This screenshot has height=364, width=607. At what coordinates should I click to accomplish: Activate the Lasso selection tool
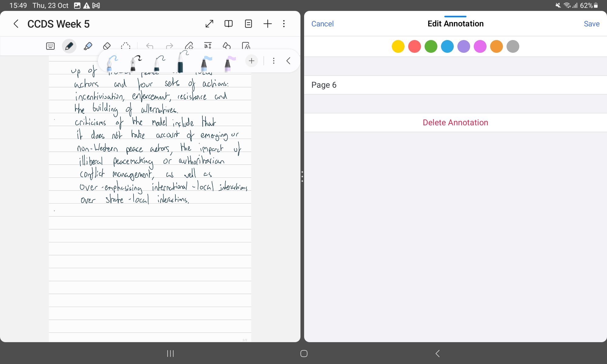click(x=125, y=46)
